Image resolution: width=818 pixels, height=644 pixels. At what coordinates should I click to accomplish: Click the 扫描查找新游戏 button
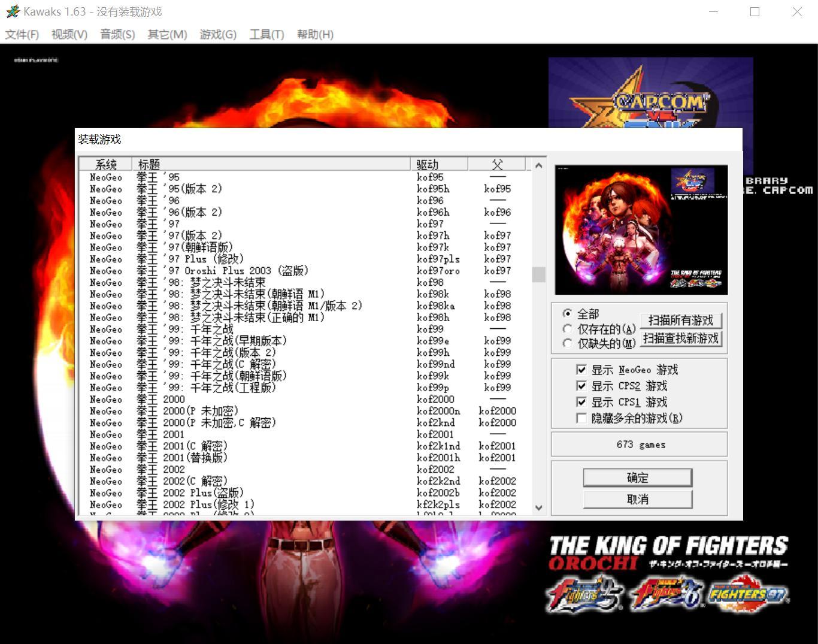(681, 338)
